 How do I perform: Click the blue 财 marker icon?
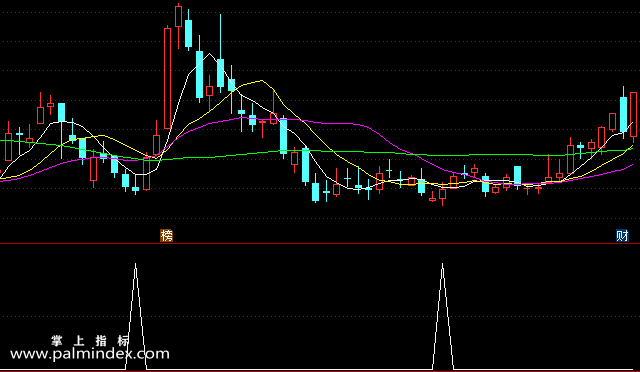pos(622,236)
